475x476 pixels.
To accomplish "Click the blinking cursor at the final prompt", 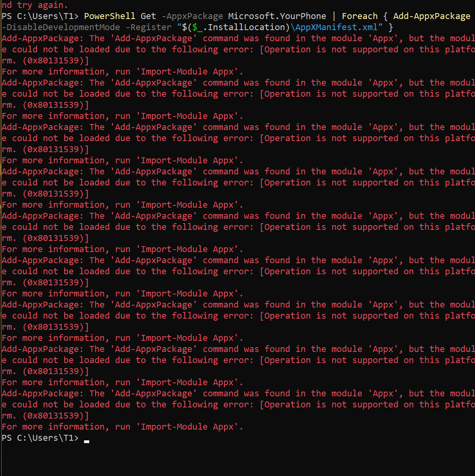I will click(x=86, y=441).
